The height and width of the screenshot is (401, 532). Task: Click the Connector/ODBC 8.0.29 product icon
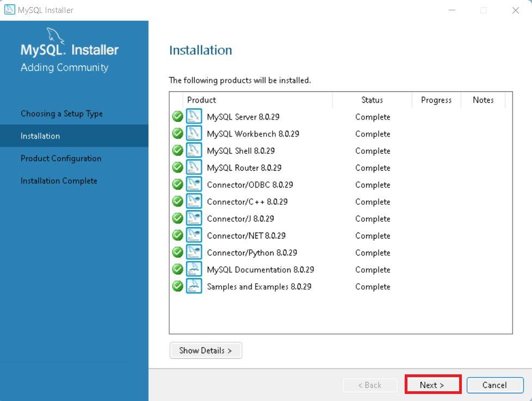point(194,184)
